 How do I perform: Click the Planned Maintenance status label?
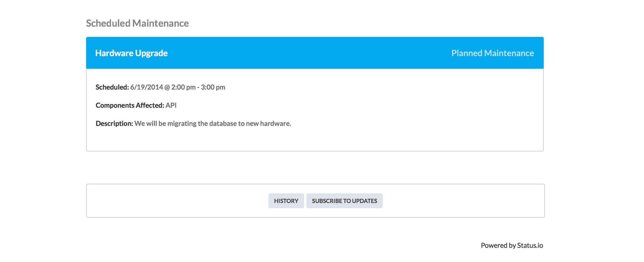point(492,53)
